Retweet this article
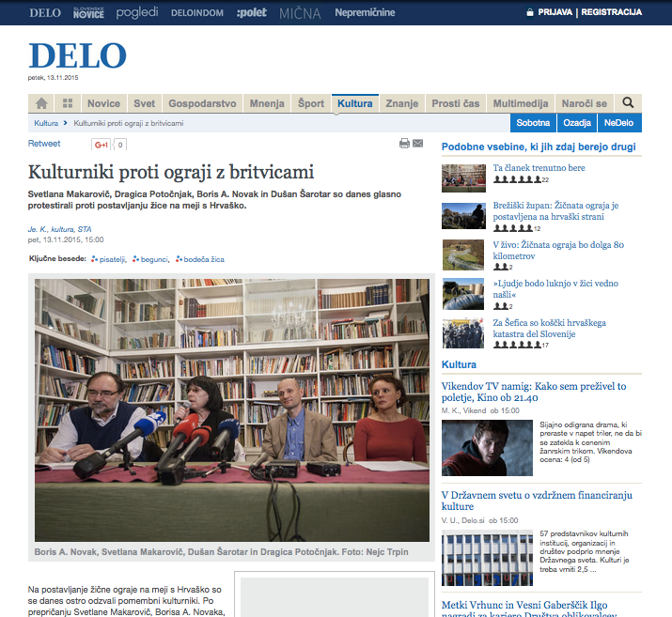Viewport: 672px width, 617px height. coord(44,144)
